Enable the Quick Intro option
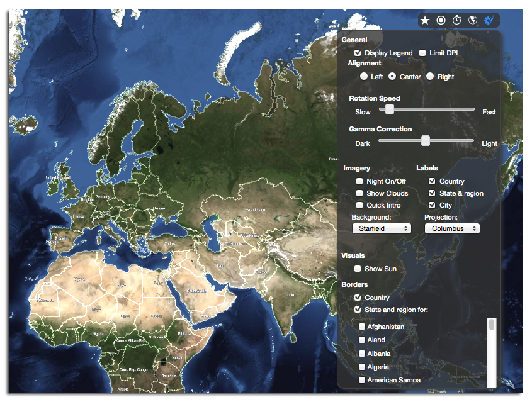The height and width of the screenshot is (402, 532). point(359,204)
